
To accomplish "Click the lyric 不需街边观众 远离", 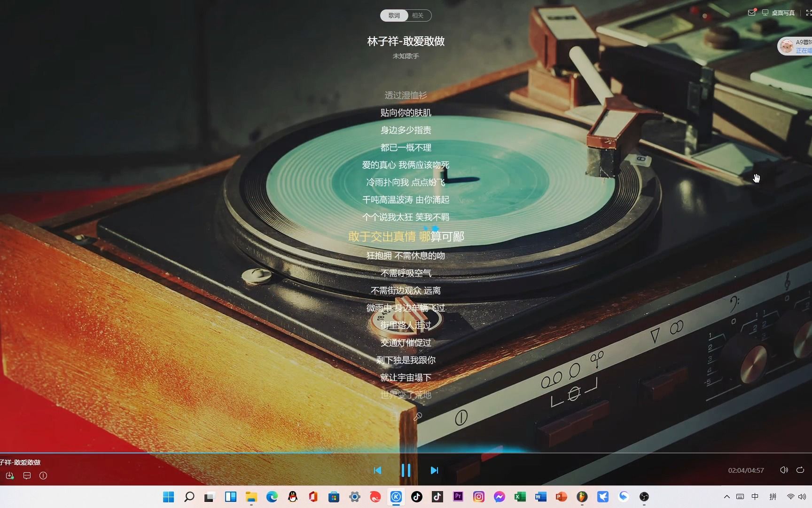I will (x=406, y=290).
